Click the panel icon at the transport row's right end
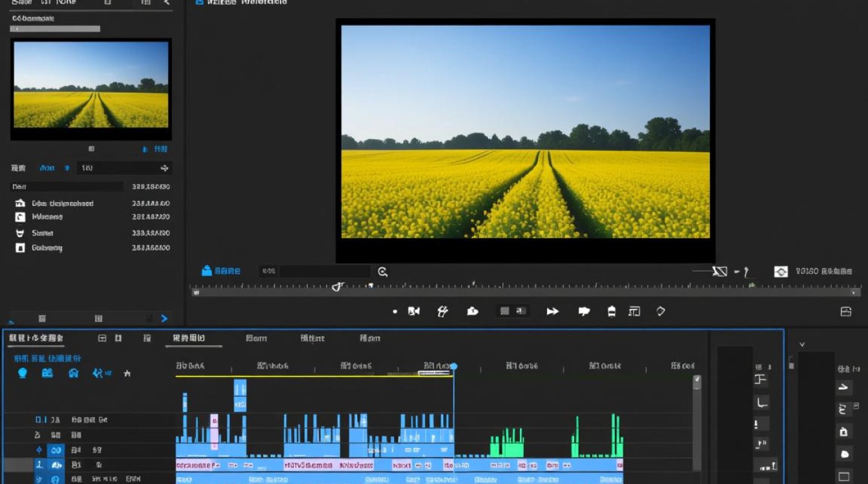Viewport: 868px width, 484px height. [846, 312]
